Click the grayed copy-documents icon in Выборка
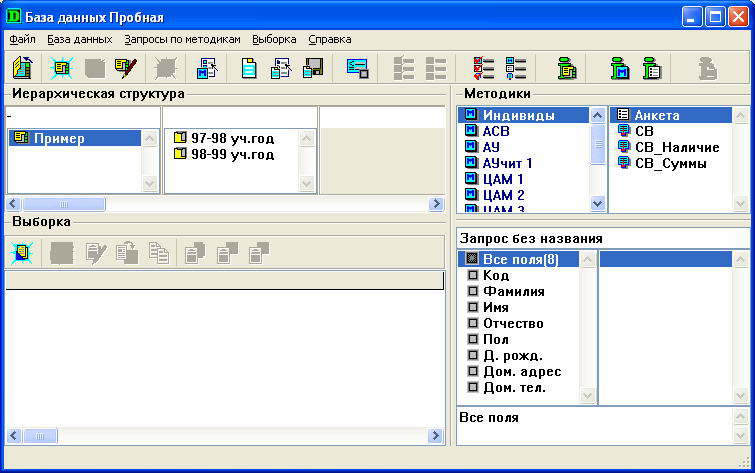Screen dimensions: 755x473 tap(158, 252)
